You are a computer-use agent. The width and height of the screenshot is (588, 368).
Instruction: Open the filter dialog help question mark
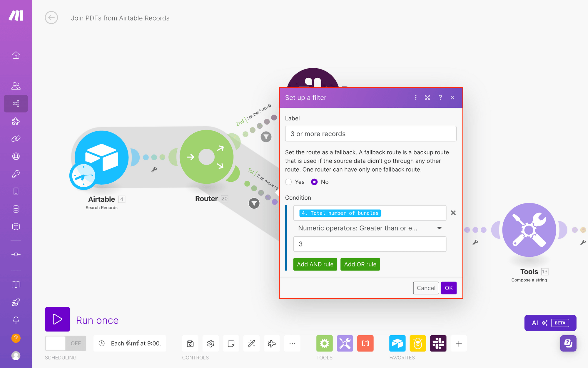tap(440, 97)
